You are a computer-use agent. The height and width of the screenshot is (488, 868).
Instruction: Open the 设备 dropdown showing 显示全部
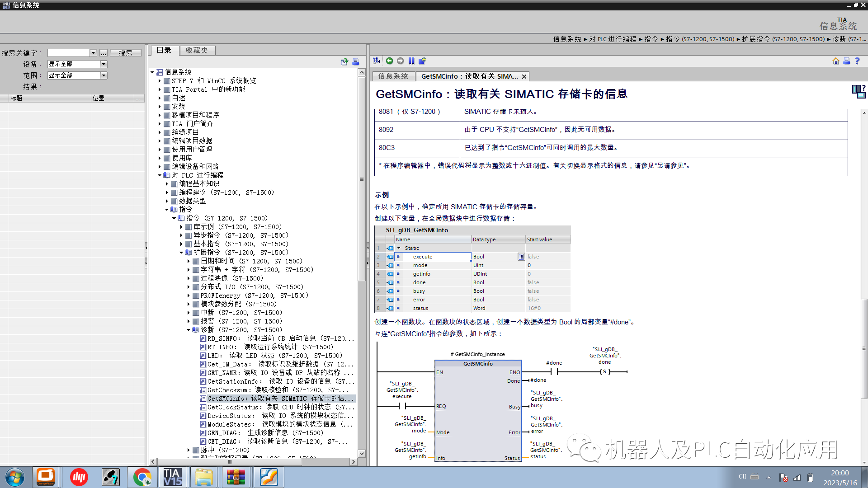(x=104, y=64)
